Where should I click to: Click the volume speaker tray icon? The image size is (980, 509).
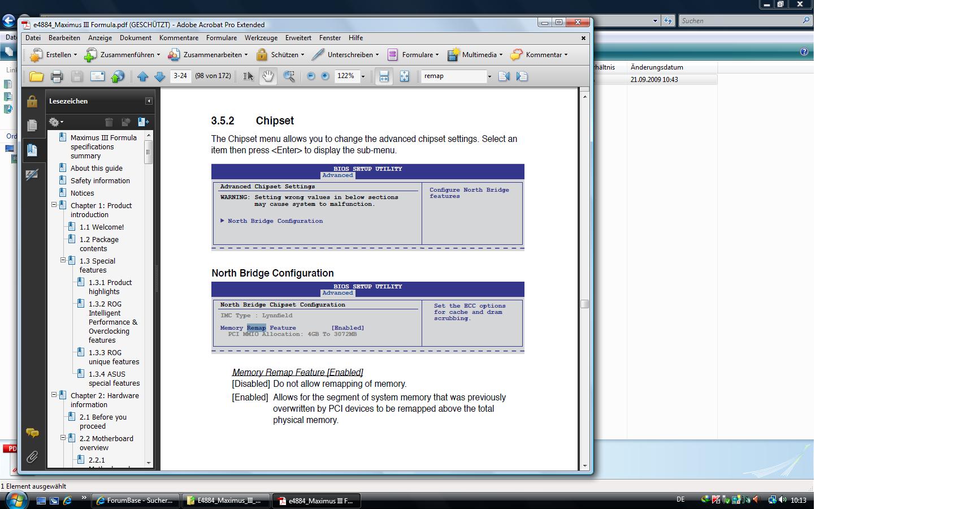point(783,500)
